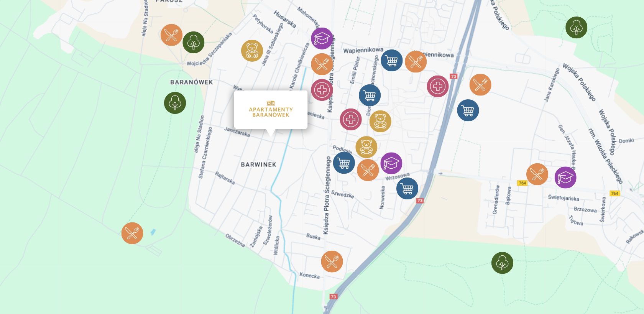Image resolution: width=644 pixels, height=314 pixels.
Task: Click the BARANÓWEK district label
Action: pyautogui.click(x=192, y=82)
